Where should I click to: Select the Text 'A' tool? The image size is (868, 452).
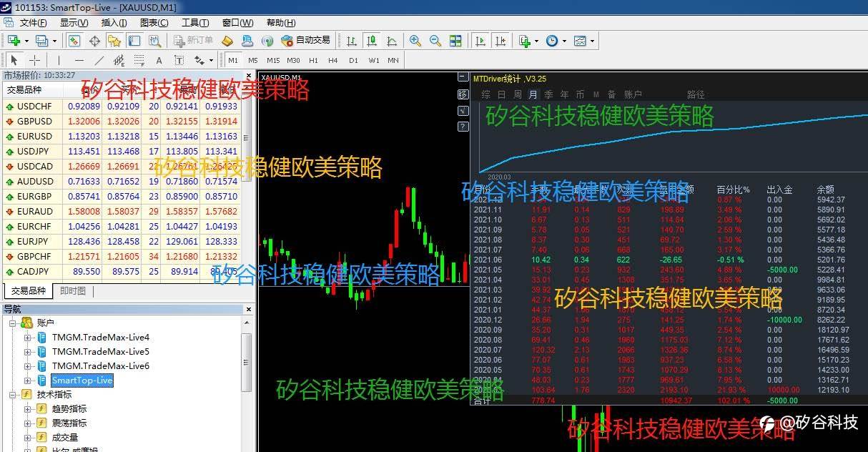[159, 60]
